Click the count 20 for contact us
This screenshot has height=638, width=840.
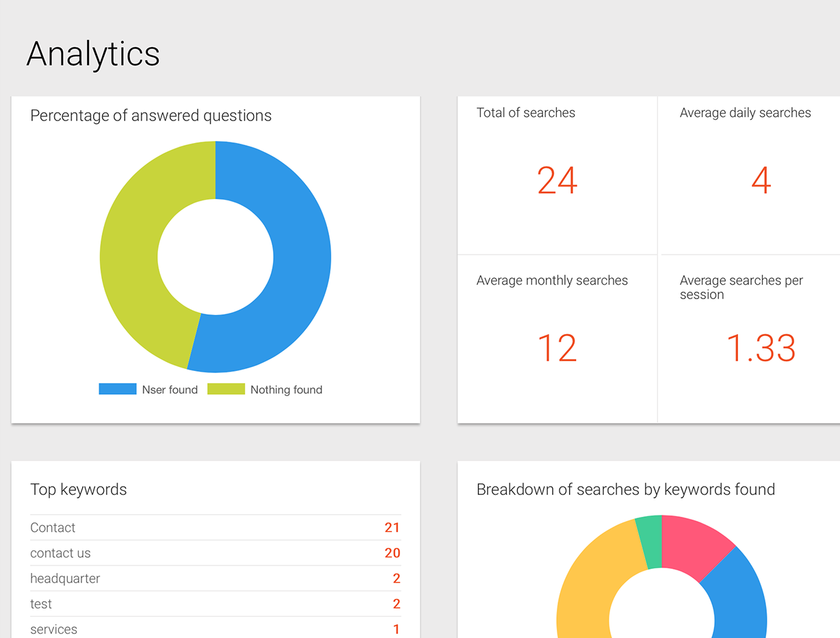pos(392,553)
